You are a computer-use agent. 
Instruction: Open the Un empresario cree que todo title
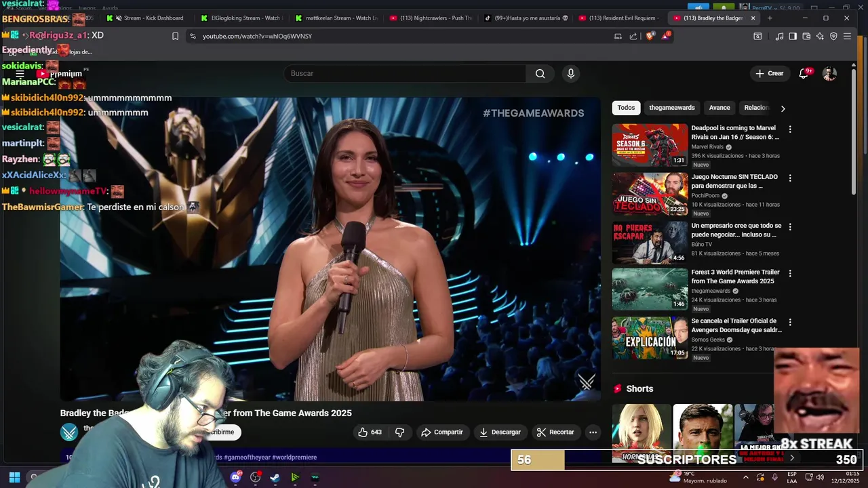(736, 230)
